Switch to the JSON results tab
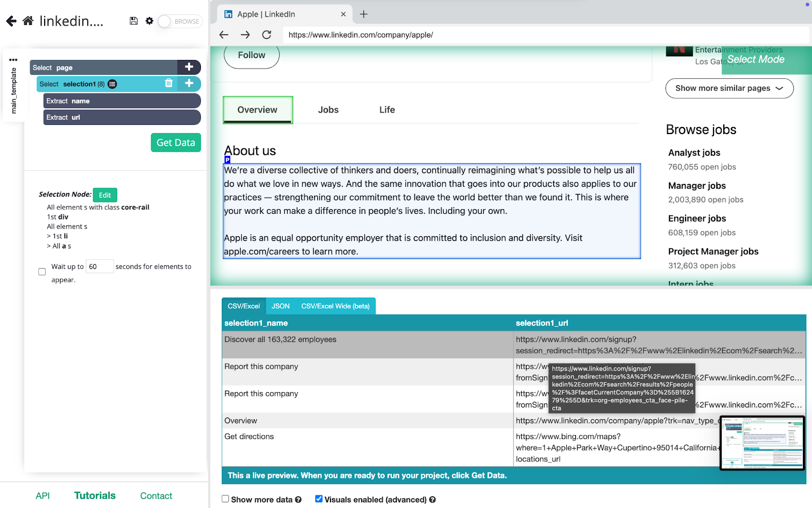This screenshot has width=812, height=508. (280, 306)
